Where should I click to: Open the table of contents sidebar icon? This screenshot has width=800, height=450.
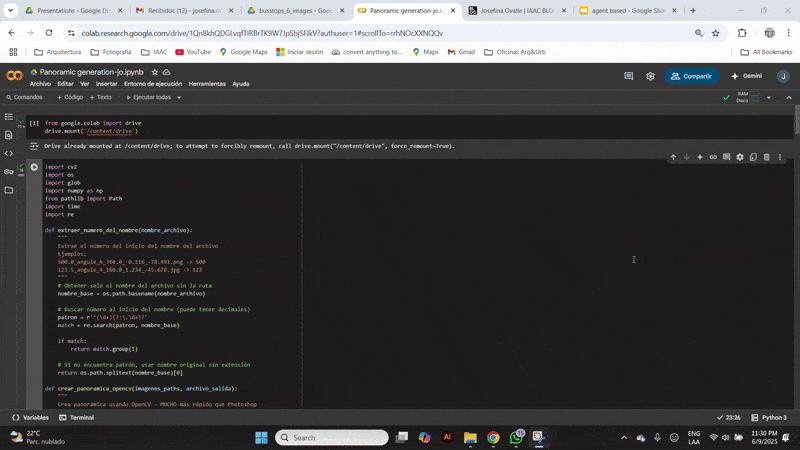[x=9, y=117]
